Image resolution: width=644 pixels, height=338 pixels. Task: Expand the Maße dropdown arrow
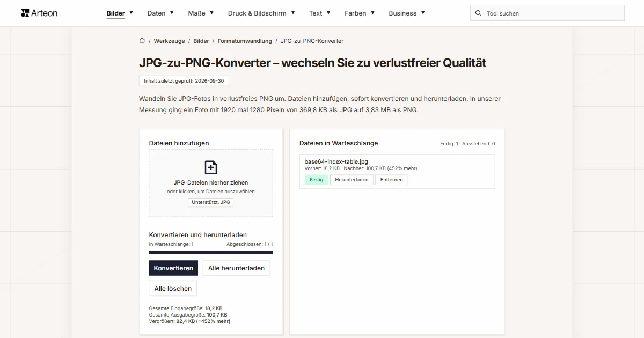211,13
